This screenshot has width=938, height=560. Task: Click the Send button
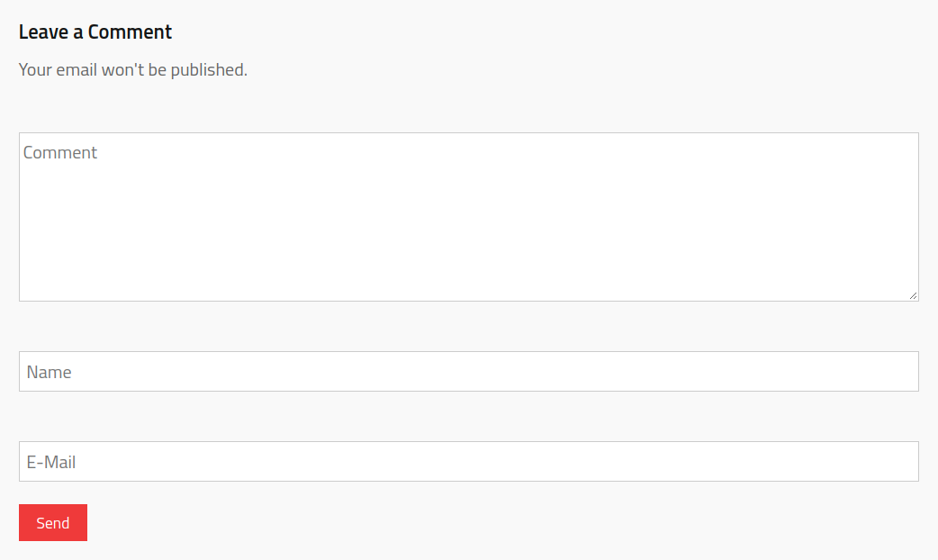click(53, 523)
